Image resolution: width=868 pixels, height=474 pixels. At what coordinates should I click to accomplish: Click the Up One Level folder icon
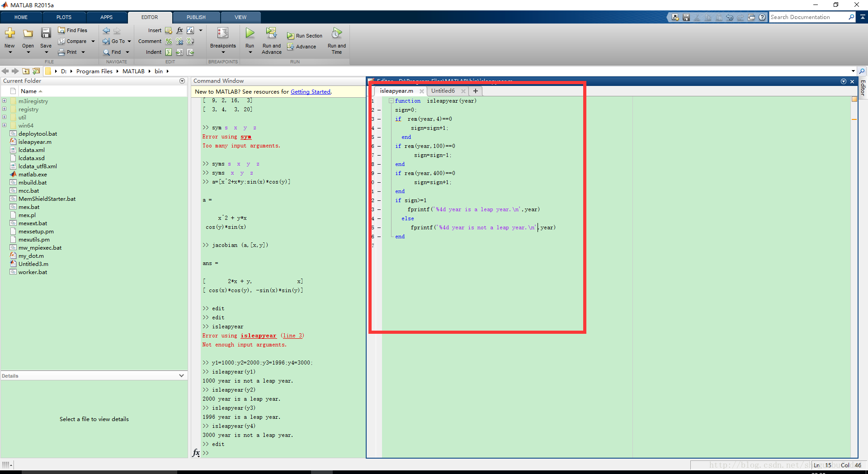(26, 71)
